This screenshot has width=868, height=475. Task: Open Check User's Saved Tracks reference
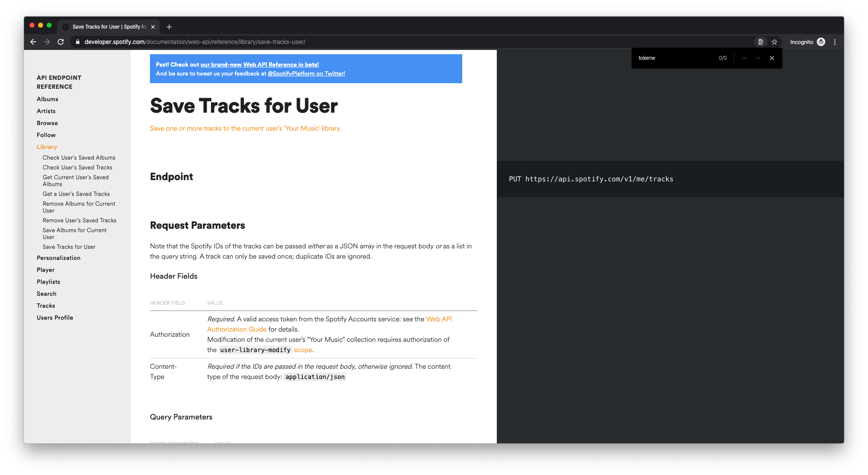(78, 167)
